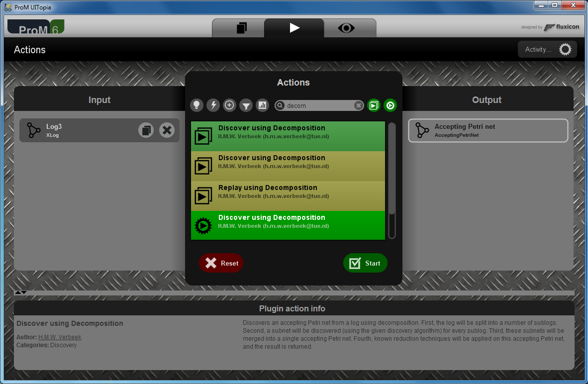This screenshot has height=384, width=588.
Task: Click the Activity gear button
Action: coord(547,50)
